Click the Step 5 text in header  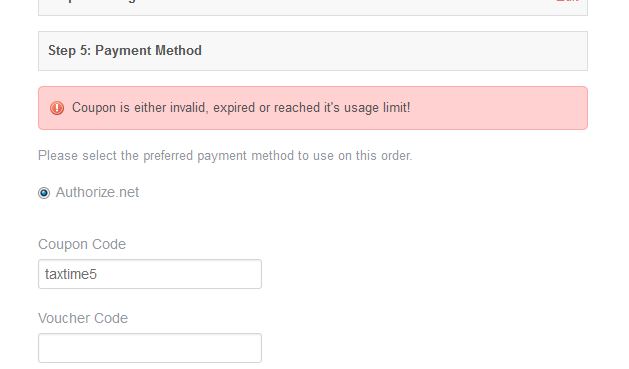pyautogui.click(x=70, y=51)
